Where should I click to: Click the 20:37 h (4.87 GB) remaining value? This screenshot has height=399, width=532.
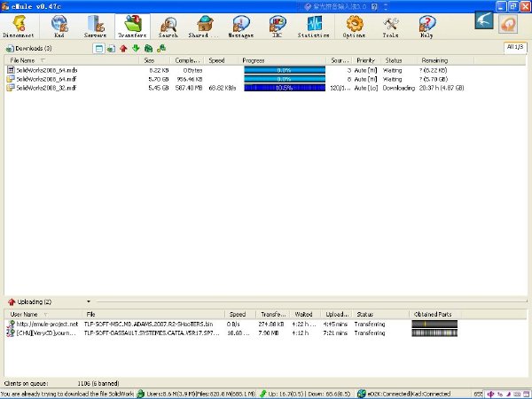(x=442, y=88)
